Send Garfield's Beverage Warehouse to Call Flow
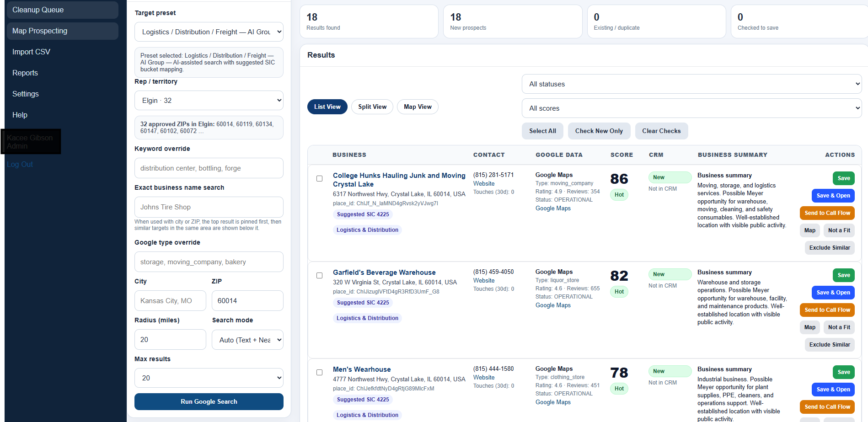The image size is (868, 422). pos(827,310)
